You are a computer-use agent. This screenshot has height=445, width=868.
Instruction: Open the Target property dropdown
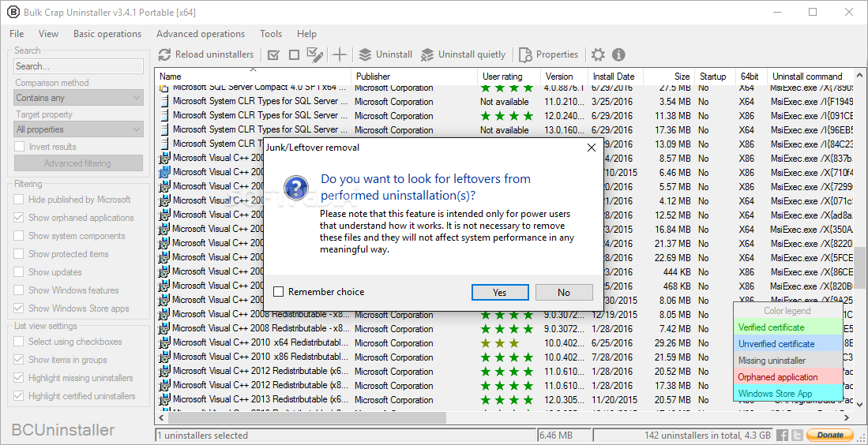click(x=79, y=129)
